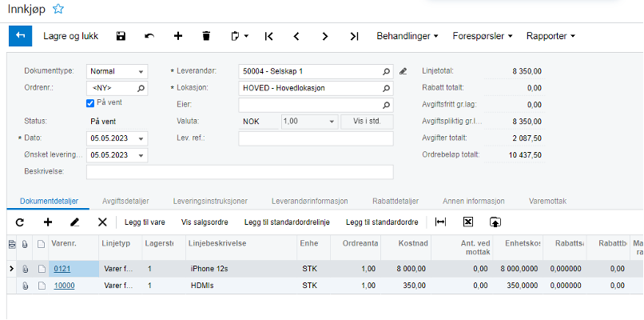
Task: Click the edit pencil beside Leverandør
Action: pyautogui.click(x=403, y=71)
